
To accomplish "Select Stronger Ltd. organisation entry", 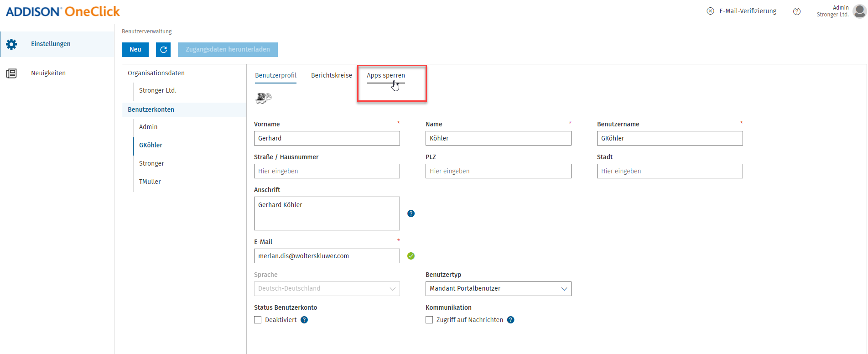I will pos(158,90).
